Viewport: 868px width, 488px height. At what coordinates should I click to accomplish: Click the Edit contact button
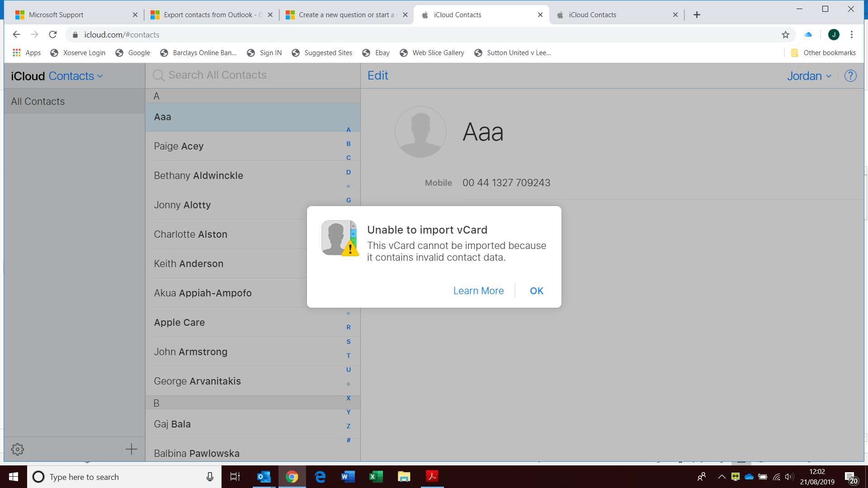click(377, 75)
